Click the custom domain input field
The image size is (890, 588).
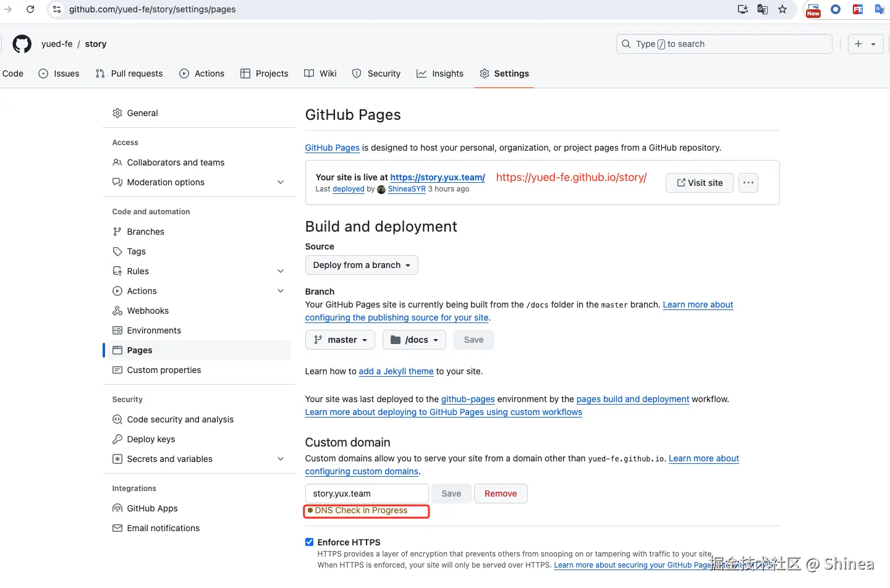(367, 493)
